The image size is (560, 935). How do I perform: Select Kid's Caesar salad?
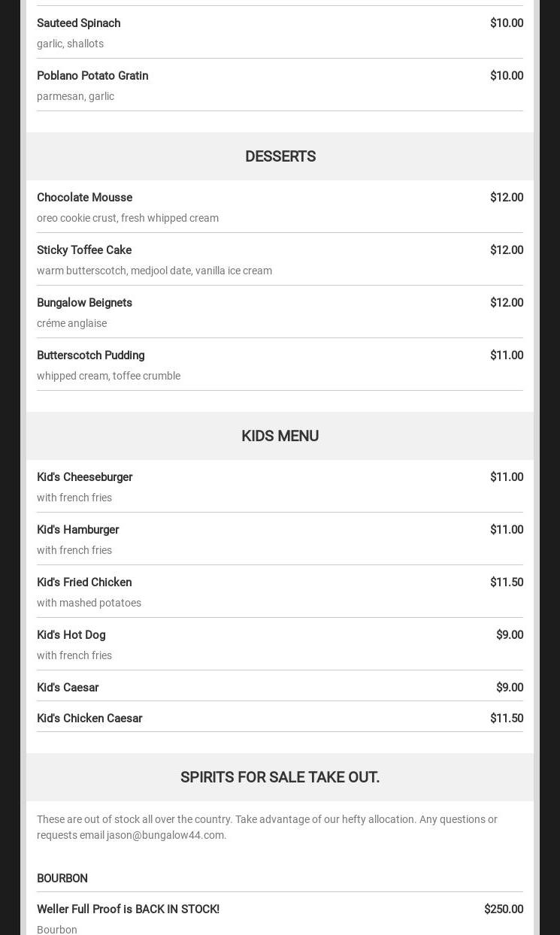(x=68, y=688)
